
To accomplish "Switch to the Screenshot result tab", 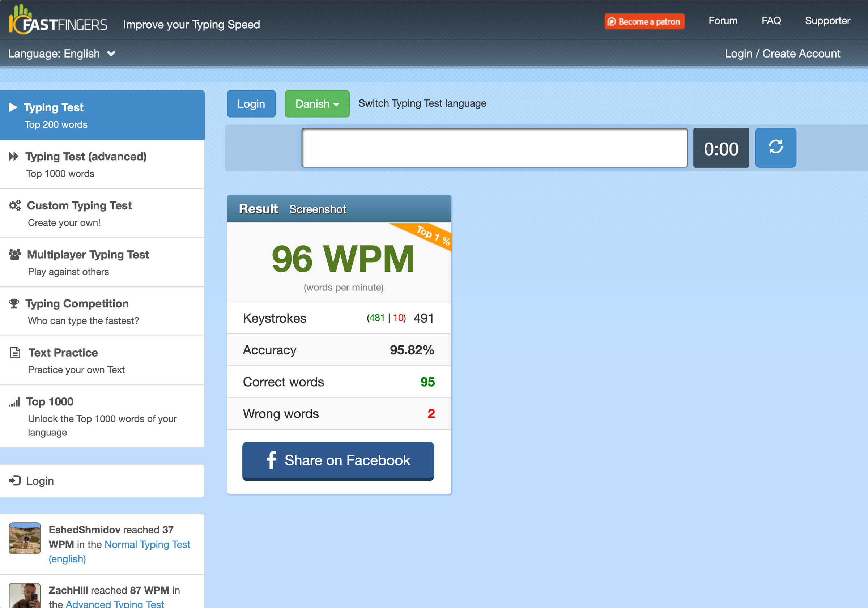I will click(x=317, y=209).
